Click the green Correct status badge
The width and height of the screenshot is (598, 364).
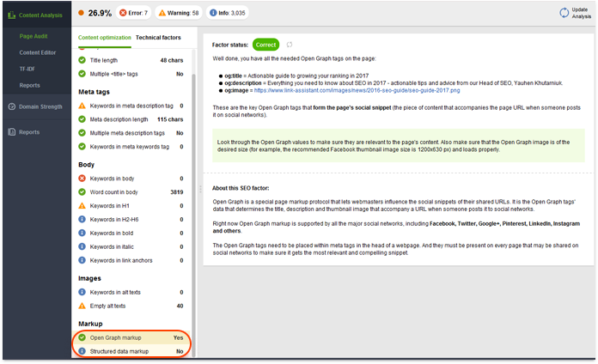click(265, 45)
